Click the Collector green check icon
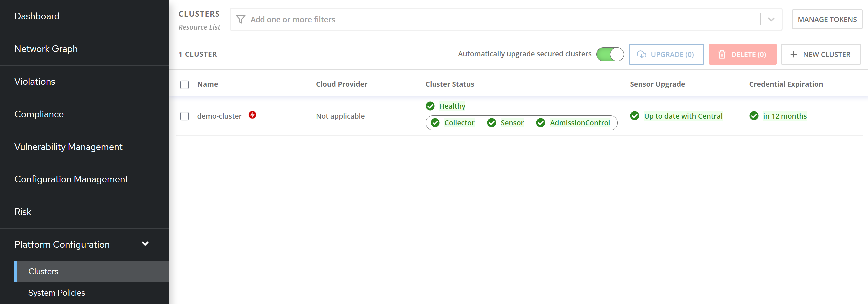The height and width of the screenshot is (304, 868). 435,123
